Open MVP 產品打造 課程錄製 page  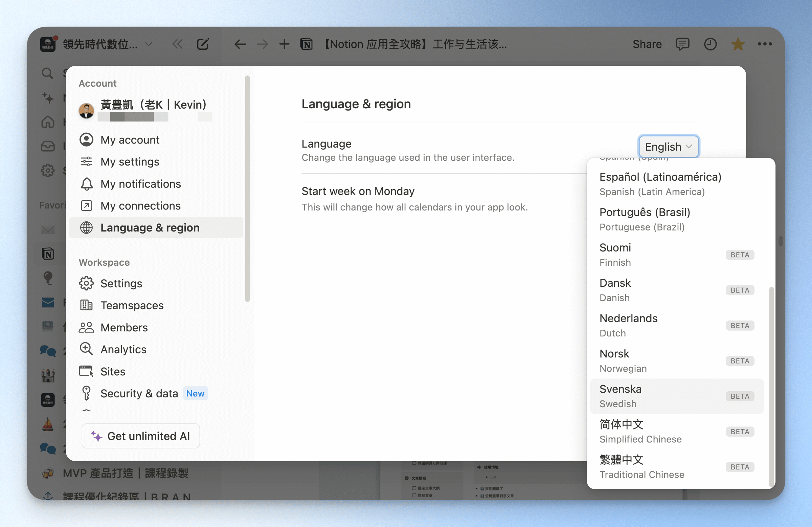[126, 473]
